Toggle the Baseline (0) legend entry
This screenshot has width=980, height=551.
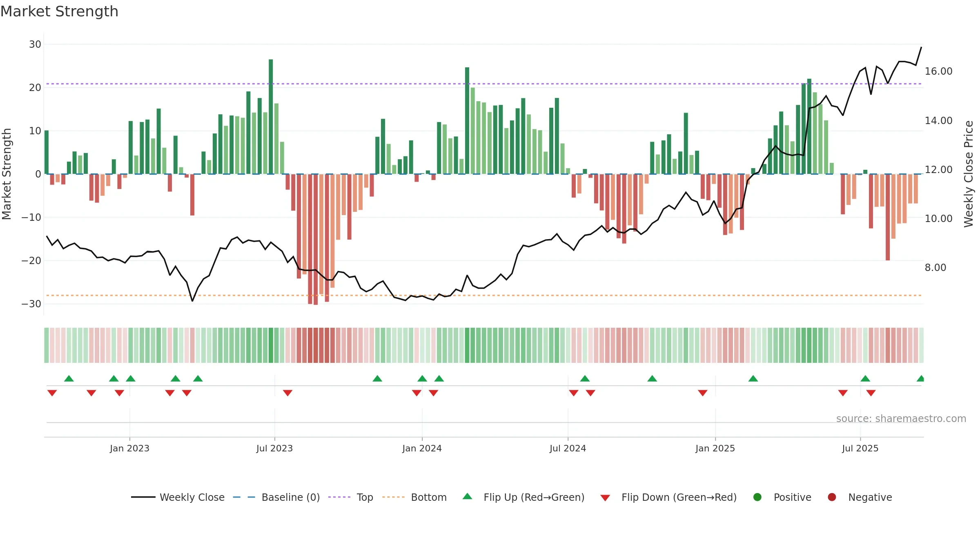276,497
